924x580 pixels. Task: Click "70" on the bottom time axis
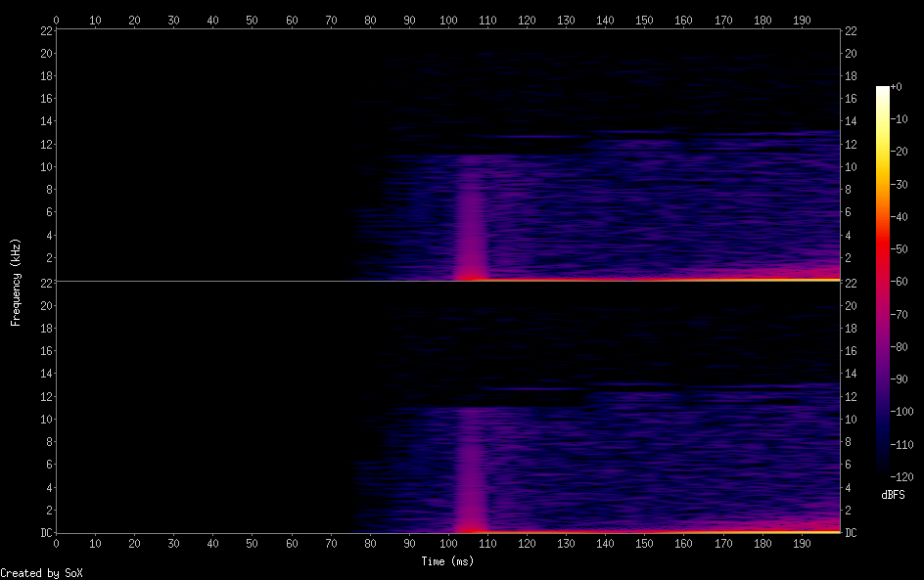331,544
